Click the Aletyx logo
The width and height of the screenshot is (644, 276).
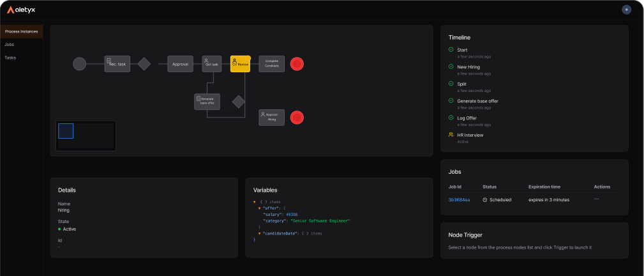[x=21, y=10]
